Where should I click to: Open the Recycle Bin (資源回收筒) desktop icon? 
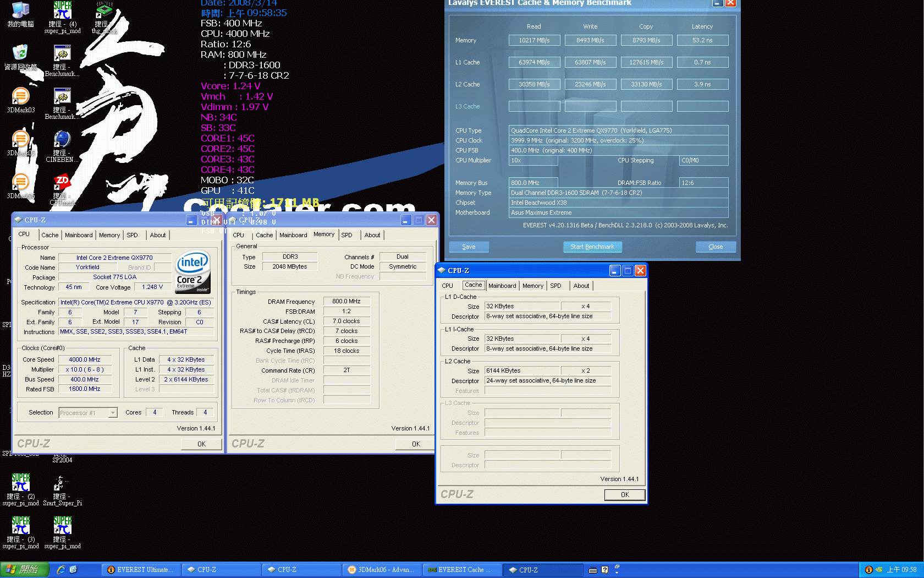[20, 57]
